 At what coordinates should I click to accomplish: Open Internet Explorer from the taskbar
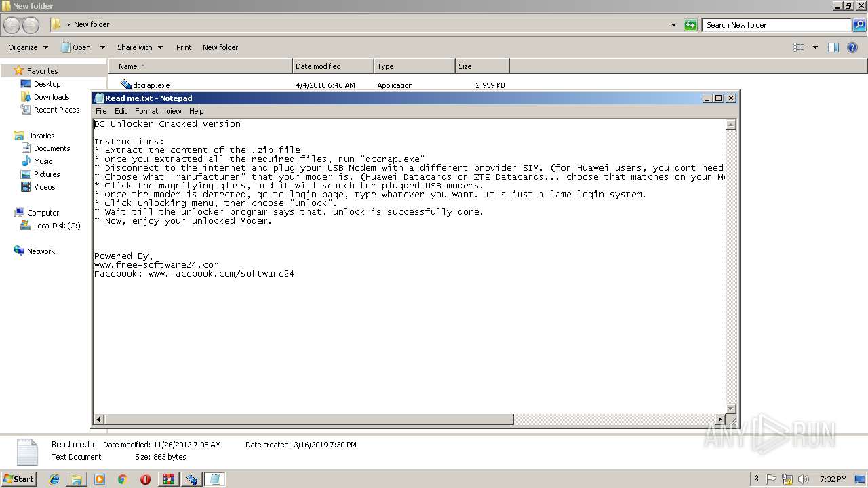(x=54, y=479)
